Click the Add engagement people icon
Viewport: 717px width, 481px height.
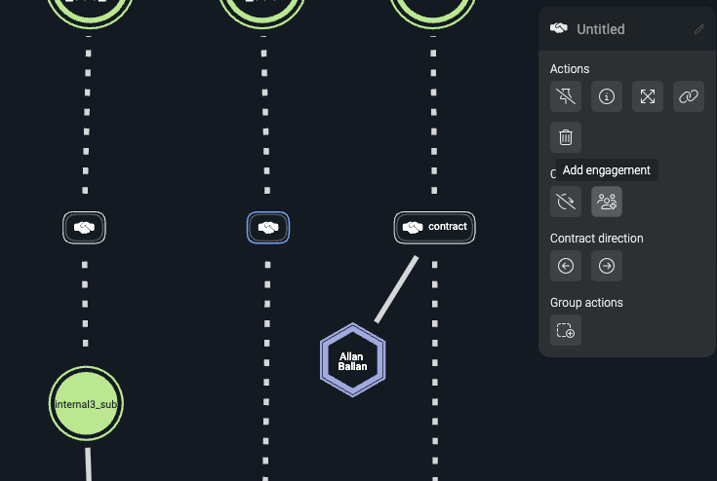[x=606, y=202]
